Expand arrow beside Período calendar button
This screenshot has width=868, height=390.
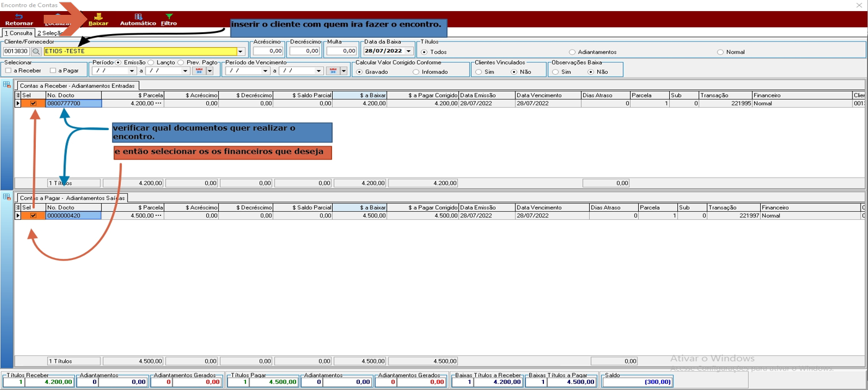(x=209, y=71)
